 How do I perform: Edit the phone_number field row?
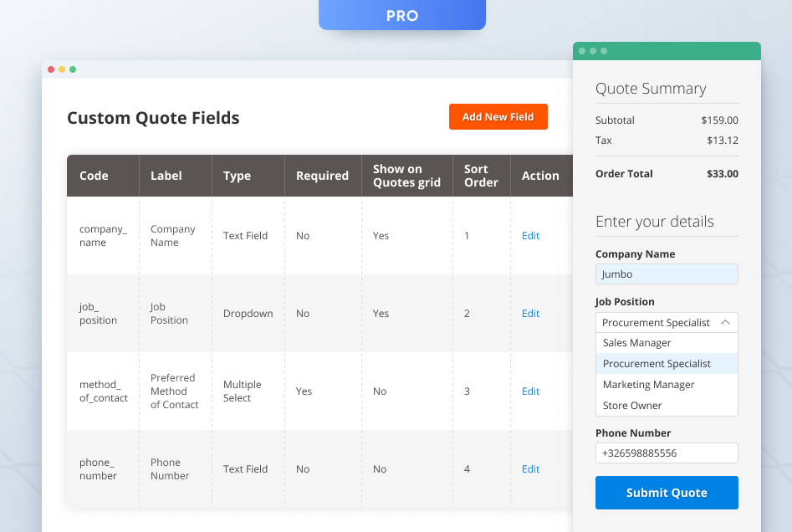click(x=530, y=469)
